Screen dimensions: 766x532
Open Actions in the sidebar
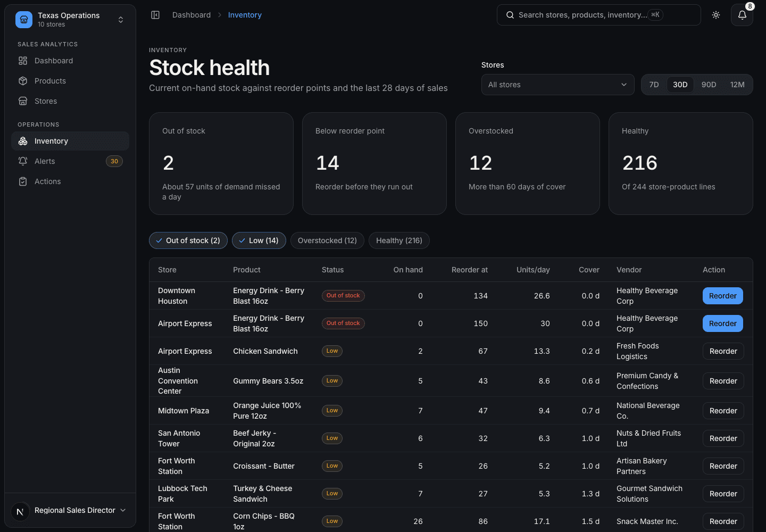point(70,181)
